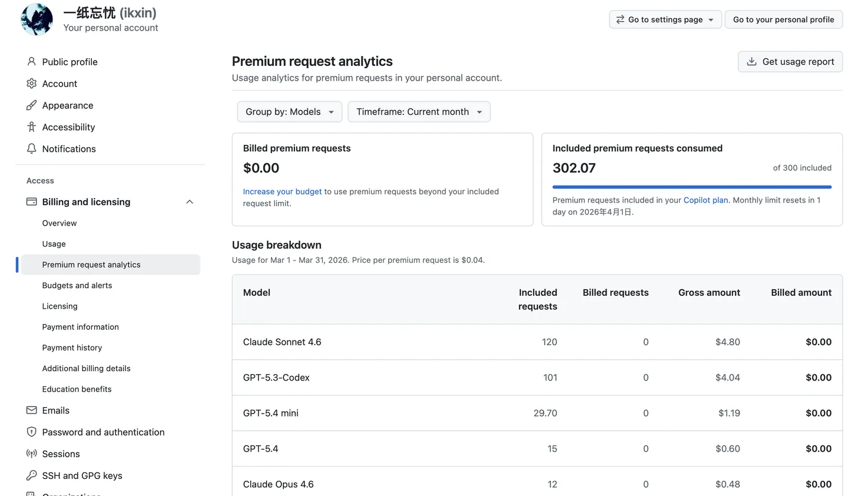Screen dimensions: 868x496
Task: Open Account settings
Action: coord(59,84)
